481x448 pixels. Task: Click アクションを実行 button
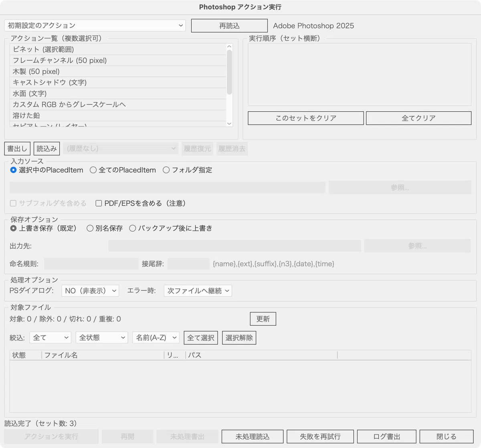[51, 436]
